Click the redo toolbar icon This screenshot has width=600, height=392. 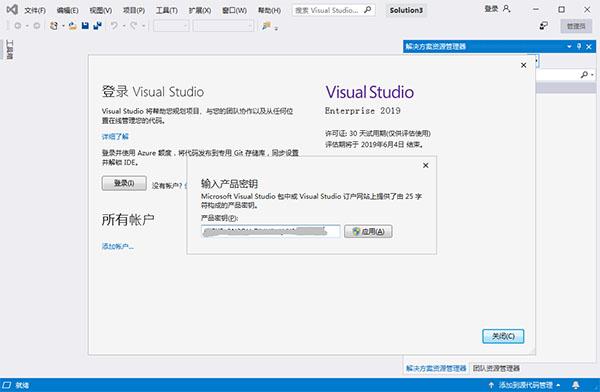tap(134, 26)
